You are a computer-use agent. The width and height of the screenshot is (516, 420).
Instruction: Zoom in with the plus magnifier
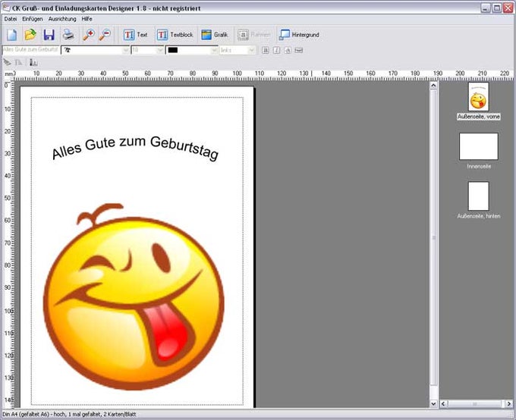(88, 35)
